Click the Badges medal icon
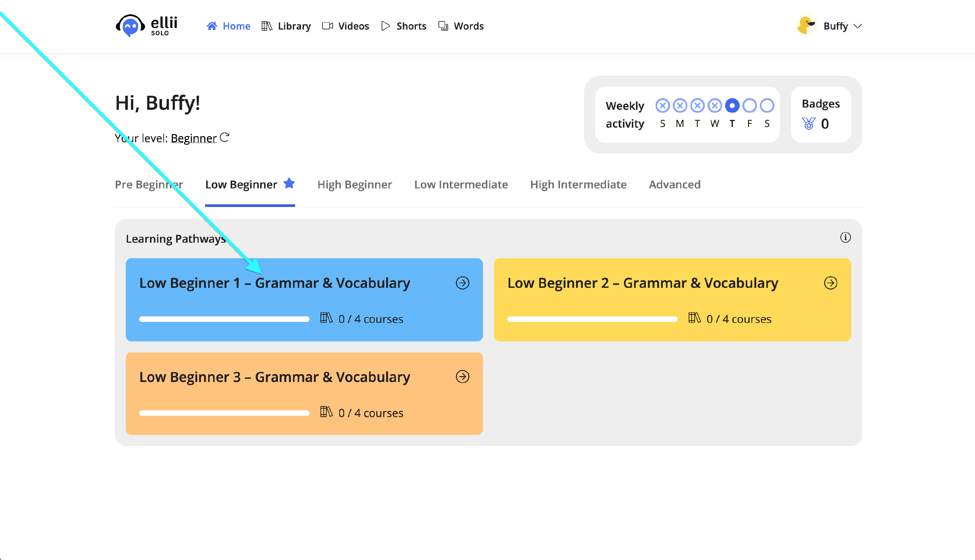 pyautogui.click(x=808, y=123)
